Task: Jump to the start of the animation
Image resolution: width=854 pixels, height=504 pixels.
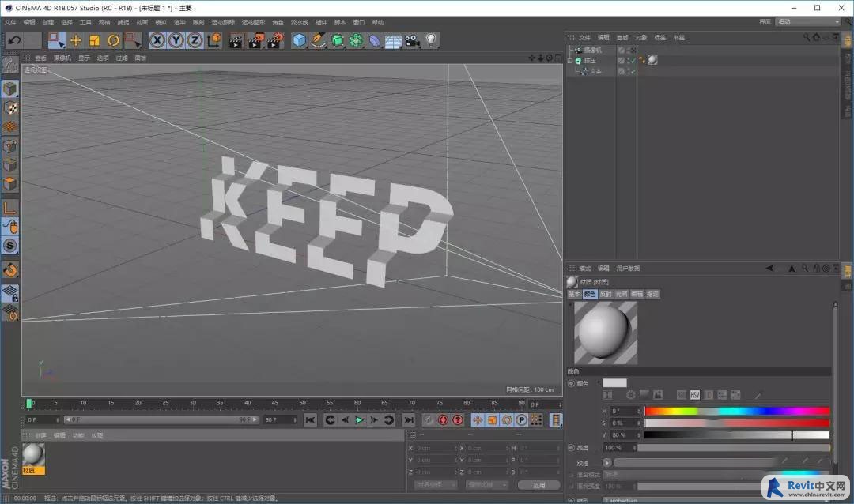Action: tap(310, 420)
